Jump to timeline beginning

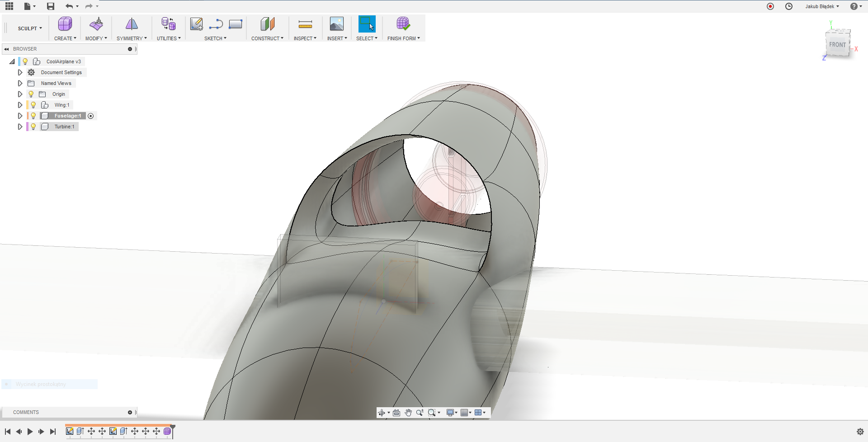coord(8,432)
